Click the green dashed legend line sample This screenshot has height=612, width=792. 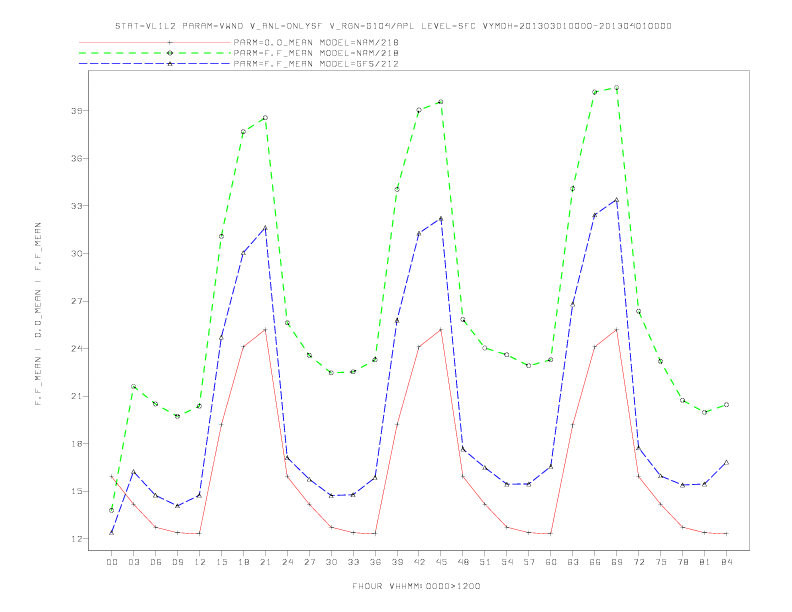pyautogui.click(x=155, y=53)
